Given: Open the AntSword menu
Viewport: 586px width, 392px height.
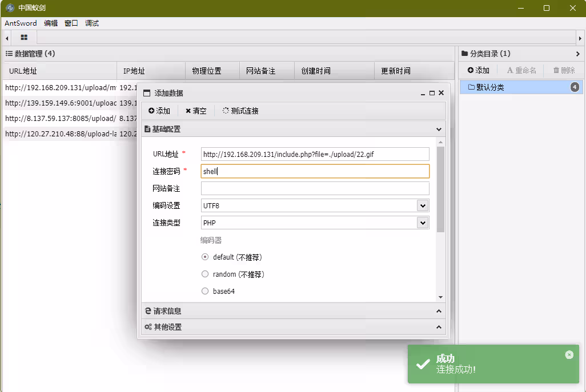Looking at the screenshot, I should click(19, 23).
